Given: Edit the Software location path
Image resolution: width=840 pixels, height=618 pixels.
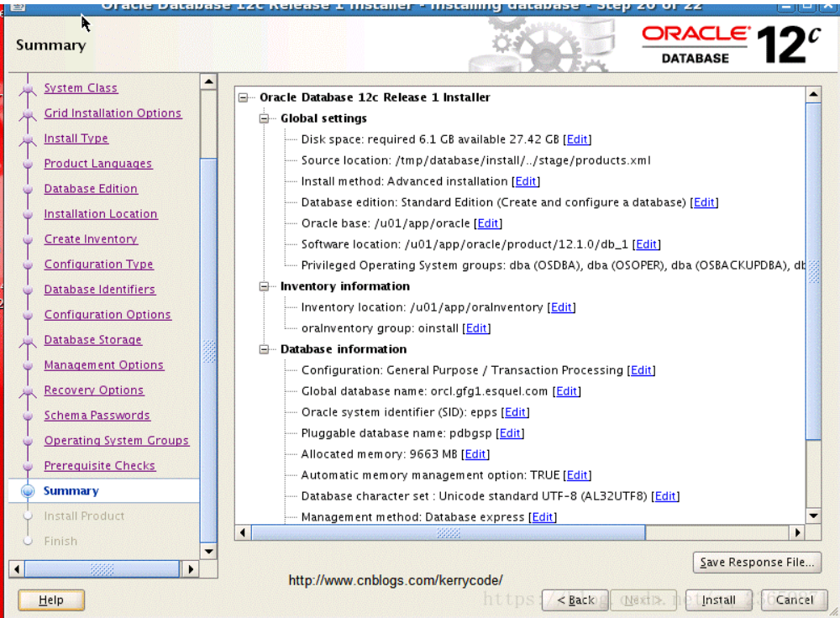Looking at the screenshot, I should pyautogui.click(x=646, y=244).
